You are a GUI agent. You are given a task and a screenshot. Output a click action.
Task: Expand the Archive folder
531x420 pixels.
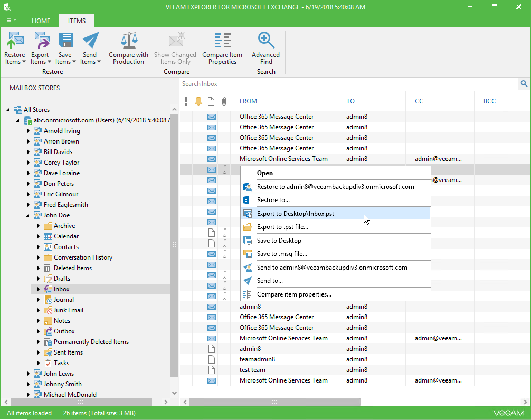click(x=39, y=226)
